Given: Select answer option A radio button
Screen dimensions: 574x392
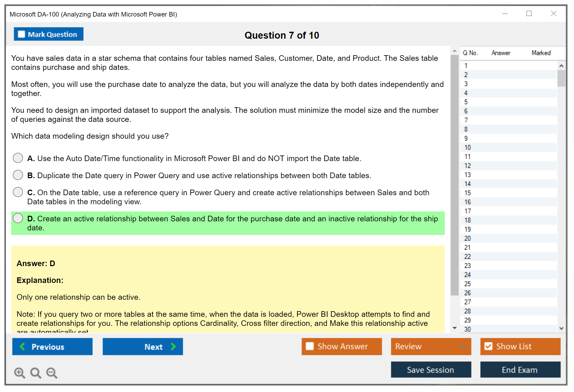Looking at the screenshot, I should click(x=18, y=158).
